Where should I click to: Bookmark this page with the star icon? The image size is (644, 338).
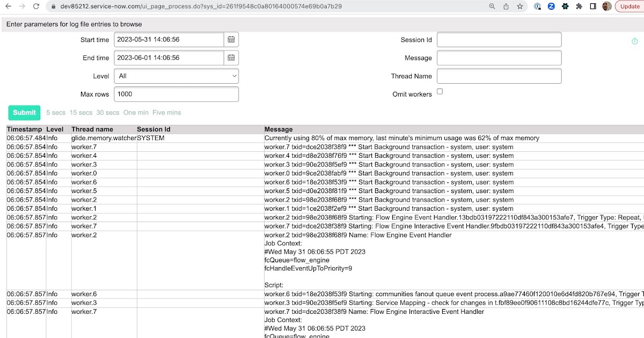(518, 6)
